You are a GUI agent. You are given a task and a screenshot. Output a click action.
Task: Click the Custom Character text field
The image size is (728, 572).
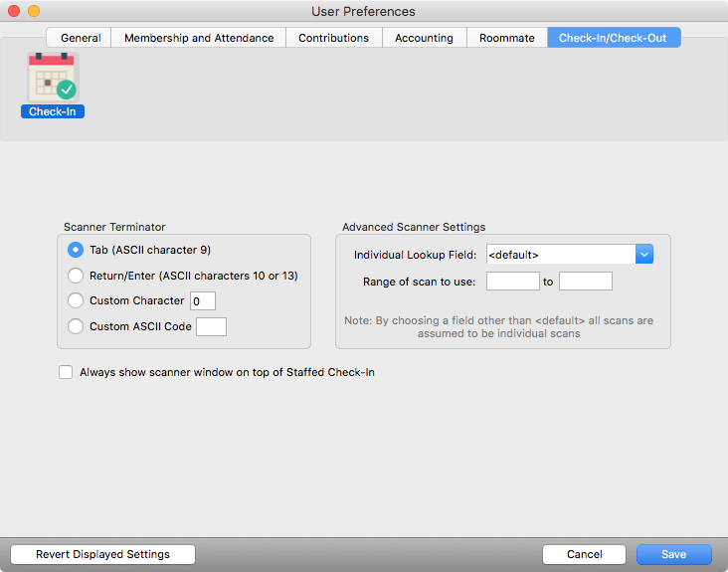point(203,300)
